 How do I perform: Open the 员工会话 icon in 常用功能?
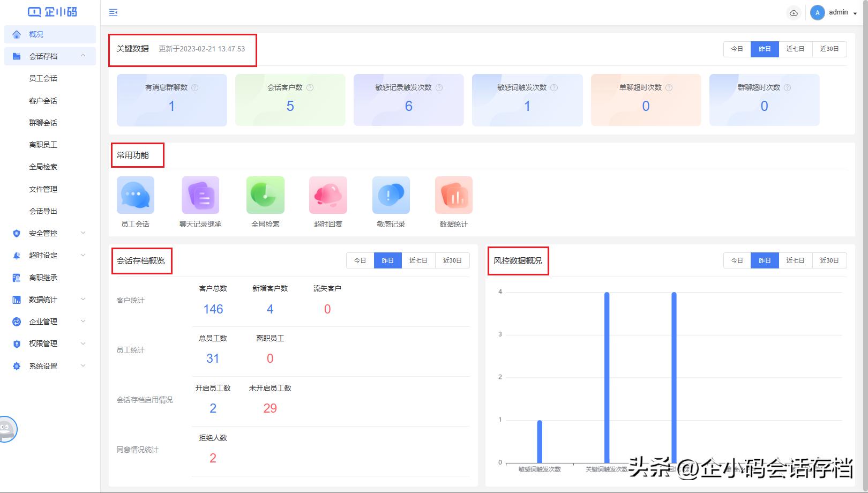click(x=135, y=195)
